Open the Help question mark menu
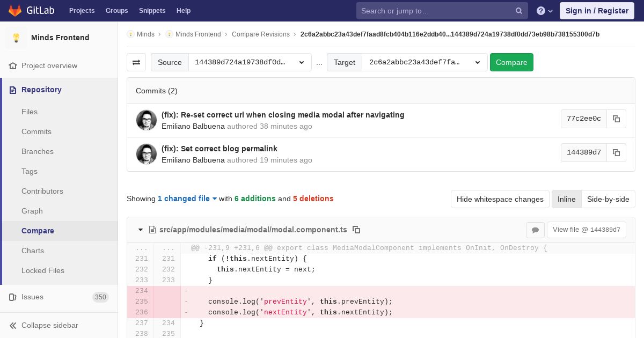This screenshot has height=338, width=644. (544, 11)
